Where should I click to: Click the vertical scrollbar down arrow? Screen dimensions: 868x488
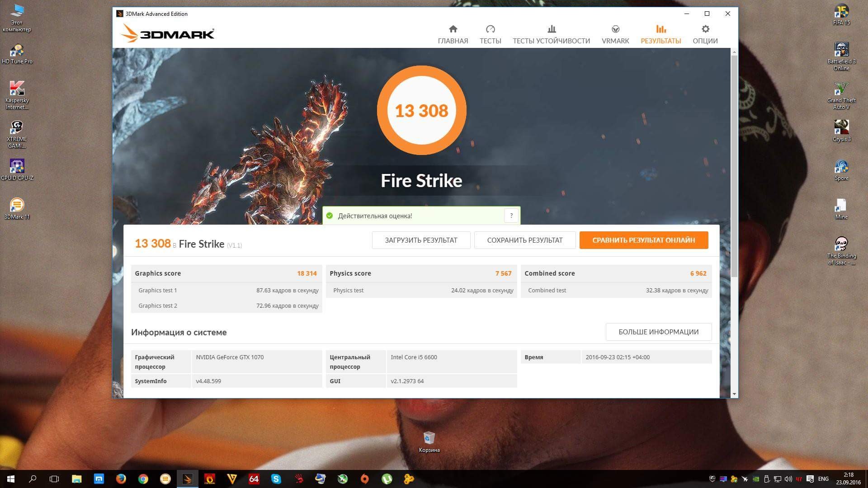point(734,394)
